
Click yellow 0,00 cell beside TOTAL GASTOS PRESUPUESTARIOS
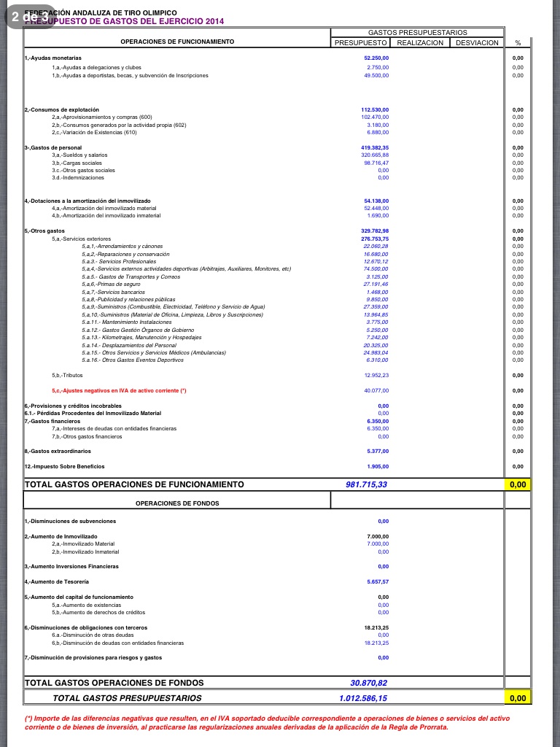(x=518, y=698)
